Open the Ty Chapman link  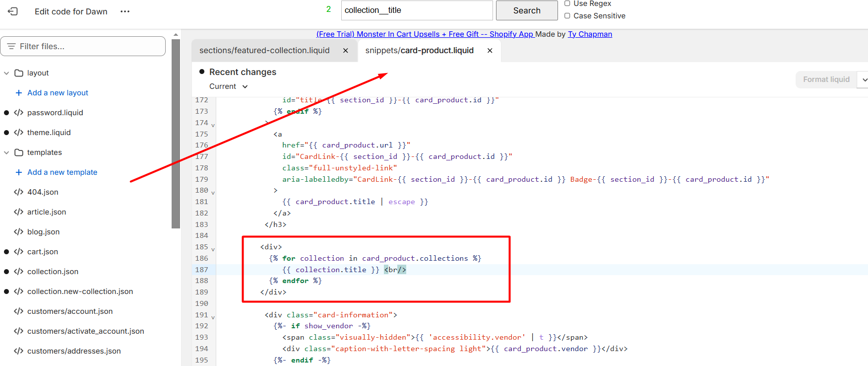pos(590,34)
